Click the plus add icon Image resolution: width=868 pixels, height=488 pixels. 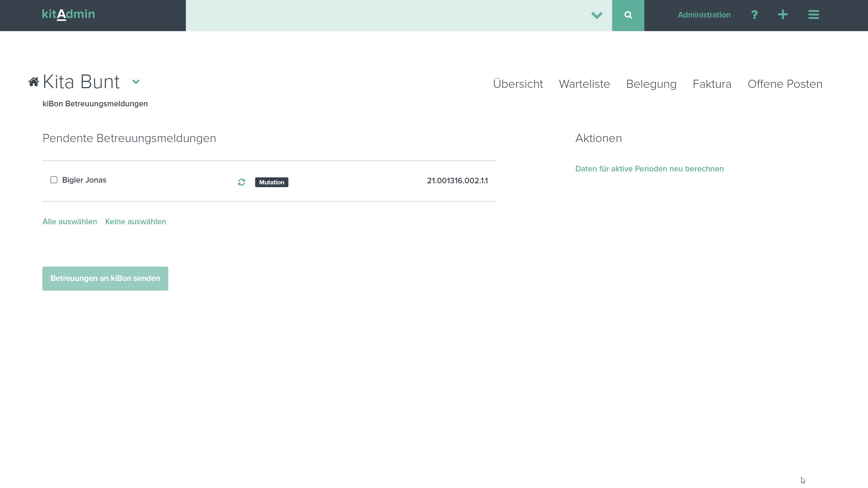point(783,15)
